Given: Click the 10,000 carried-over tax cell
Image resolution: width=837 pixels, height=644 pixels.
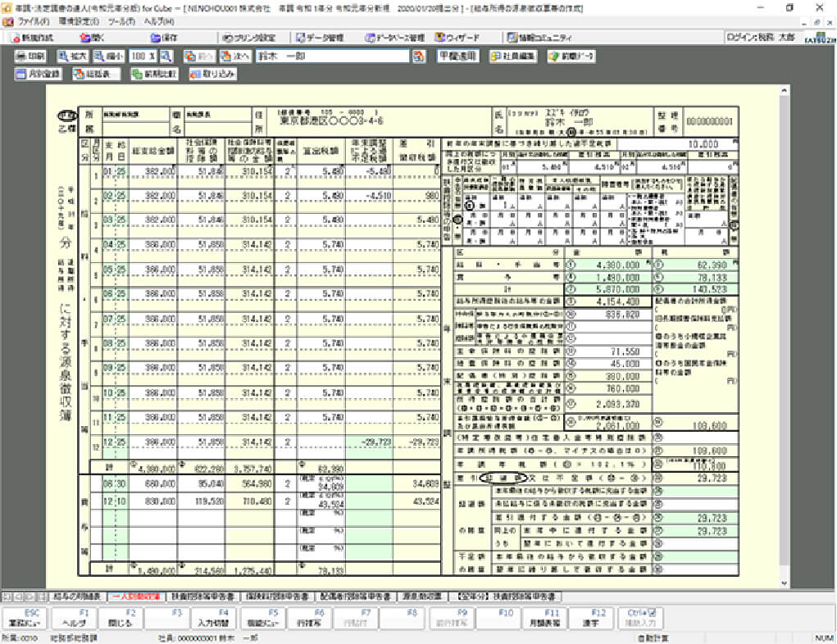Looking at the screenshot, I should pos(678,144).
